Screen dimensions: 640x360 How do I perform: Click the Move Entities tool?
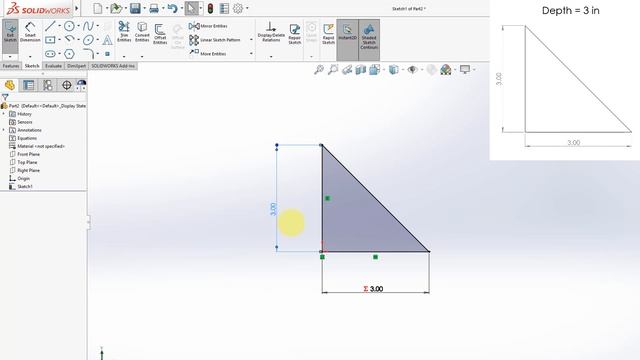coord(208,53)
